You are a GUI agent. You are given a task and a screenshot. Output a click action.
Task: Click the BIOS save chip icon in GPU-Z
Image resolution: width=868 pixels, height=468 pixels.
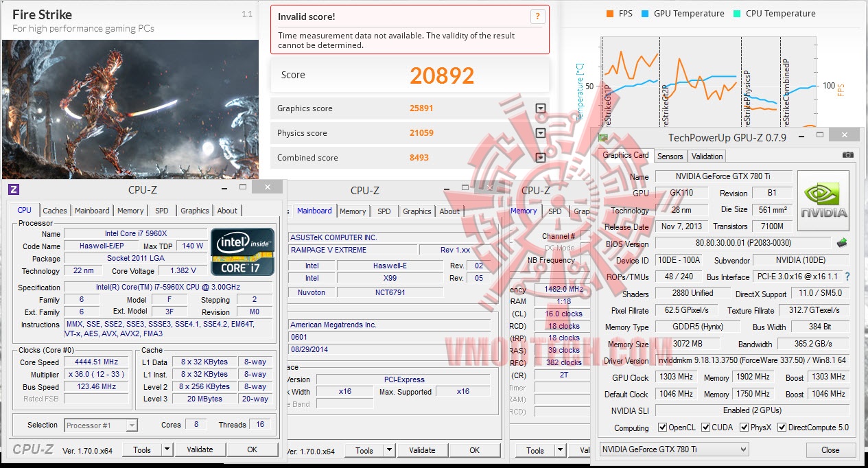click(842, 243)
